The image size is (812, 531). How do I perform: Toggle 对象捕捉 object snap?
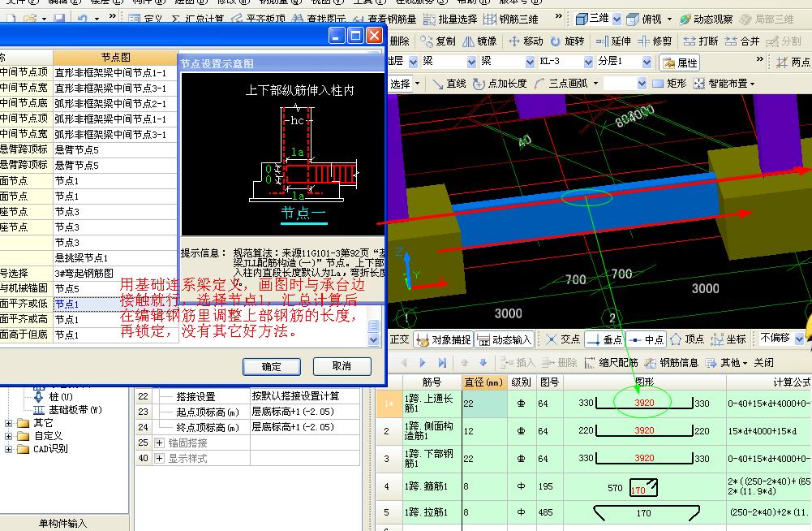tap(444, 339)
